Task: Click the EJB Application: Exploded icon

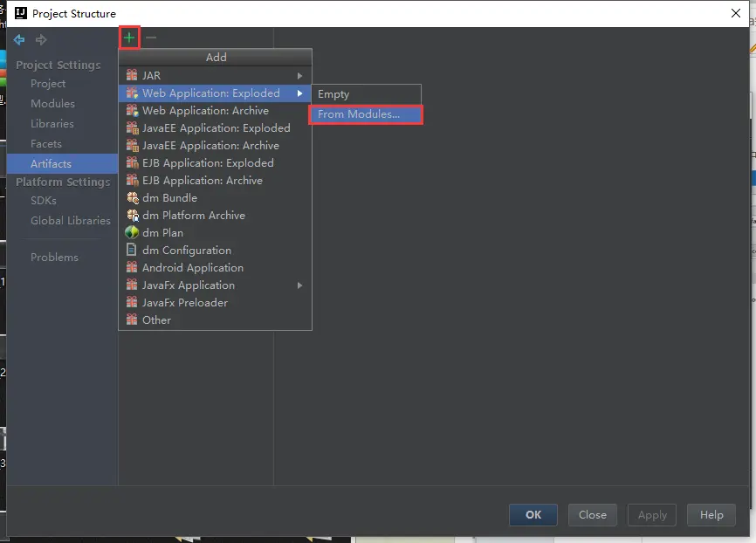Action: (x=132, y=163)
